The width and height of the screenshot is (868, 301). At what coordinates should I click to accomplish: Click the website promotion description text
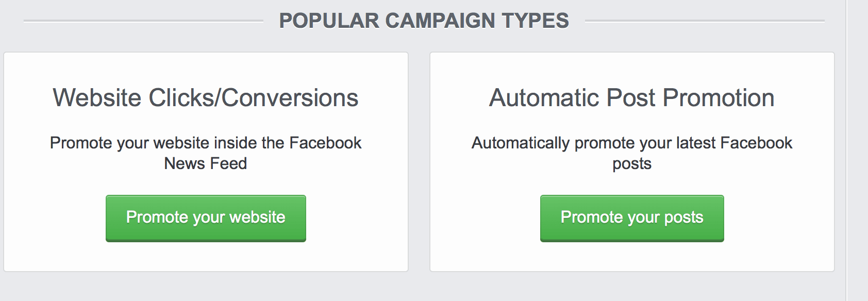[206, 153]
